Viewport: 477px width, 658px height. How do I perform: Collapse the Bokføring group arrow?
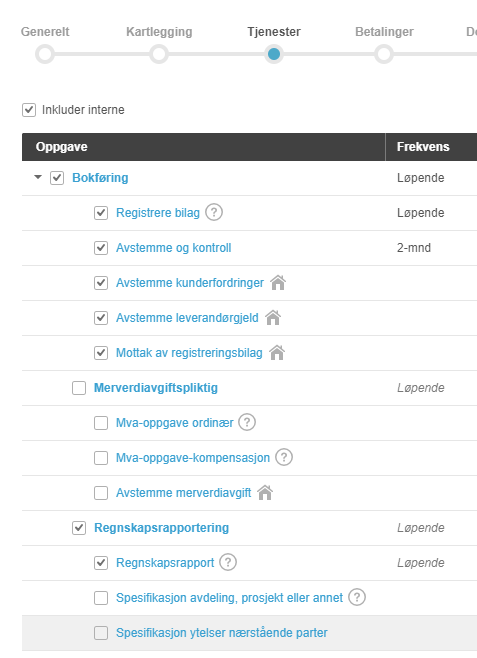[38, 177]
